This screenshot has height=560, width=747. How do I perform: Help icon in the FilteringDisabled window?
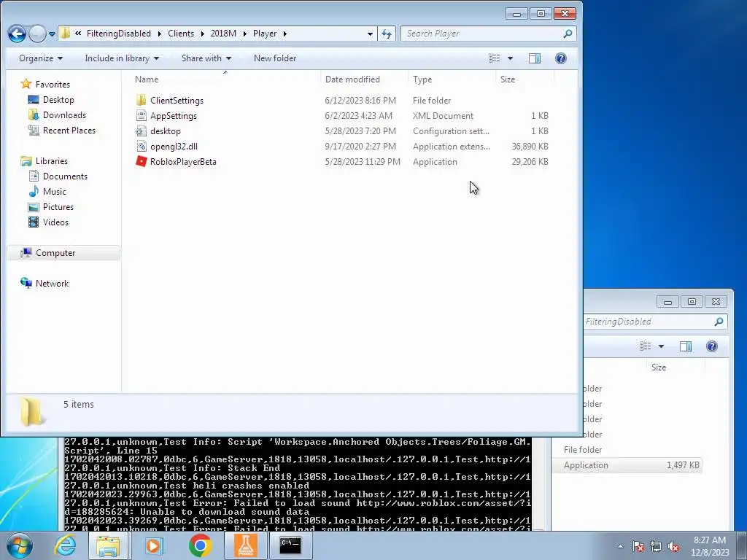tap(712, 346)
